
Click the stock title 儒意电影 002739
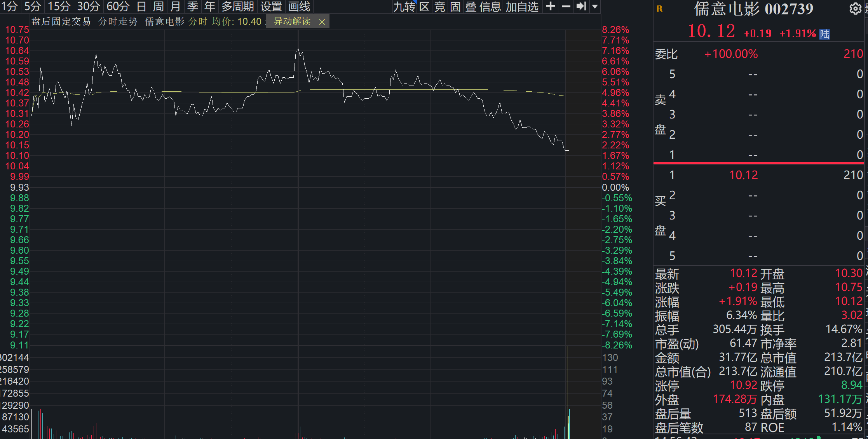coord(754,9)
